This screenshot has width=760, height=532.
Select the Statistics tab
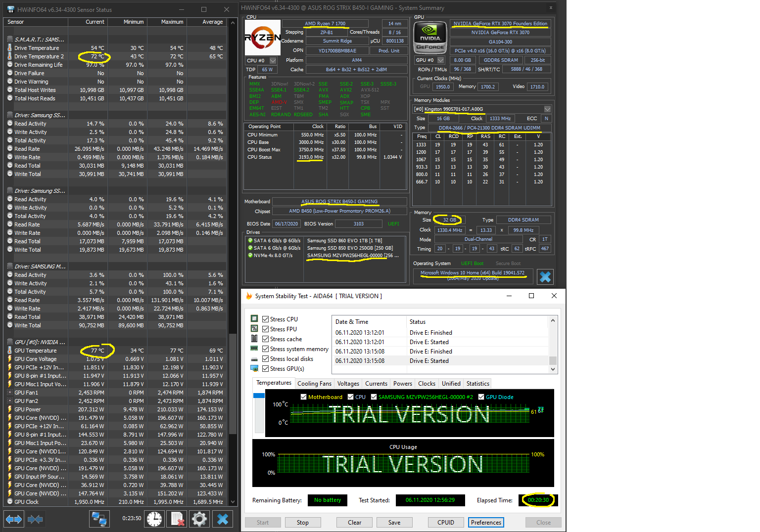478,384
